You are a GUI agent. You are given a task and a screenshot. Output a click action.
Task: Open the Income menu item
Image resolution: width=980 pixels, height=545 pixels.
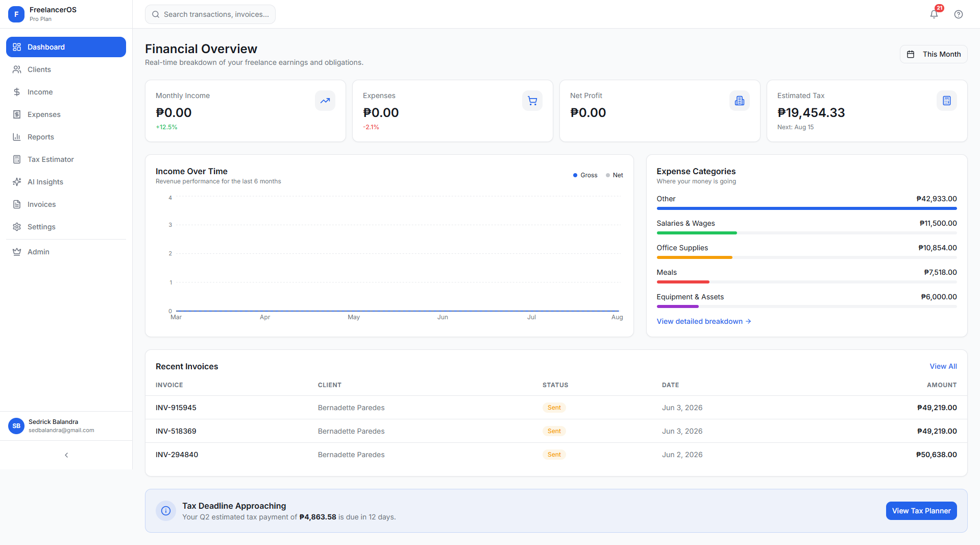click(x=66, y=92)
